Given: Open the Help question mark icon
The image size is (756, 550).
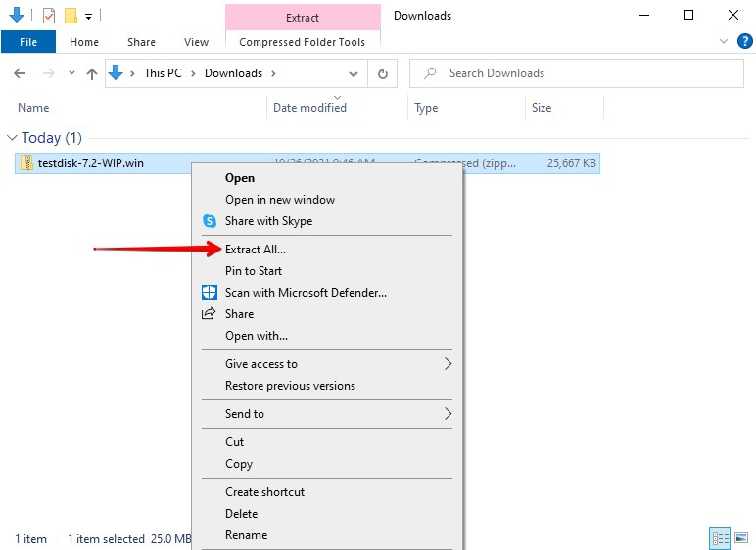Looking at the screenshot, I should [742, 42].
